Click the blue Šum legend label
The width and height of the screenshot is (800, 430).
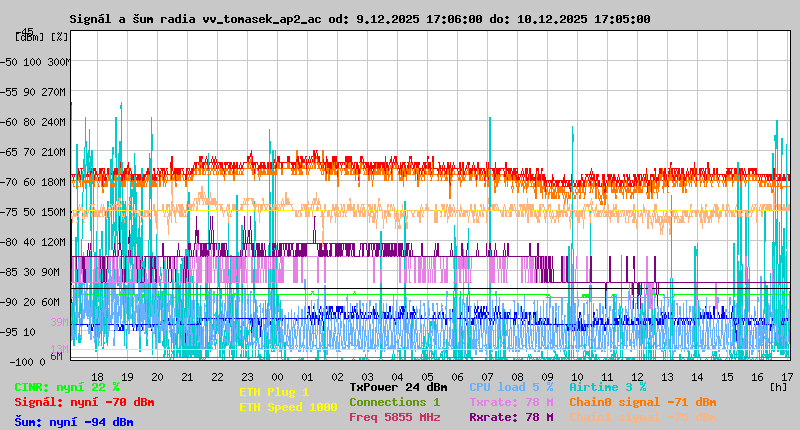point(74,421)
